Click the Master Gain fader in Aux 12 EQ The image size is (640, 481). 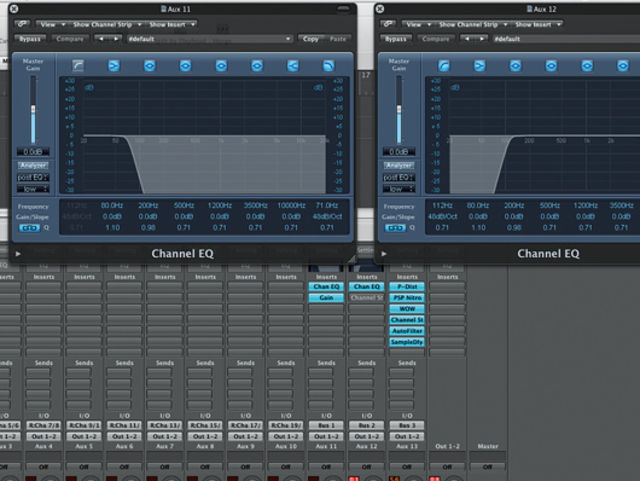pos(399,109)
